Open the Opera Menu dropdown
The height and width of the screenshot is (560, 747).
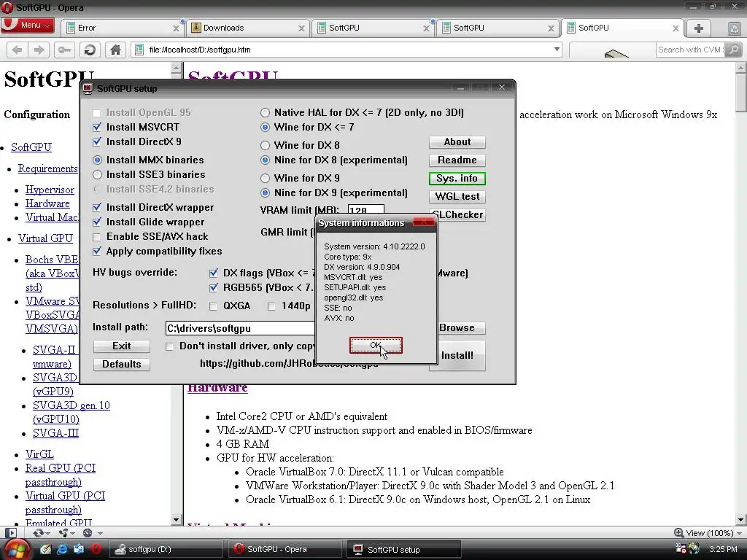28,26
